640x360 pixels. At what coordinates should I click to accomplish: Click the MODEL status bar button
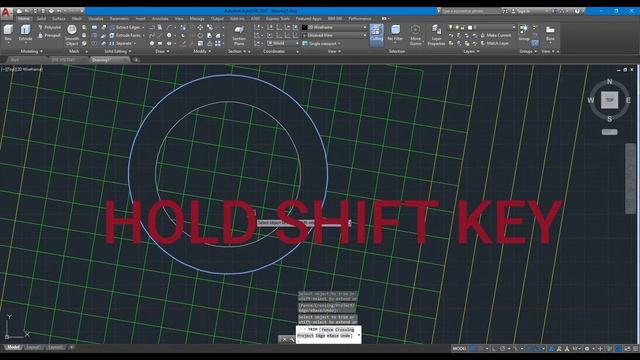[459, 349]
